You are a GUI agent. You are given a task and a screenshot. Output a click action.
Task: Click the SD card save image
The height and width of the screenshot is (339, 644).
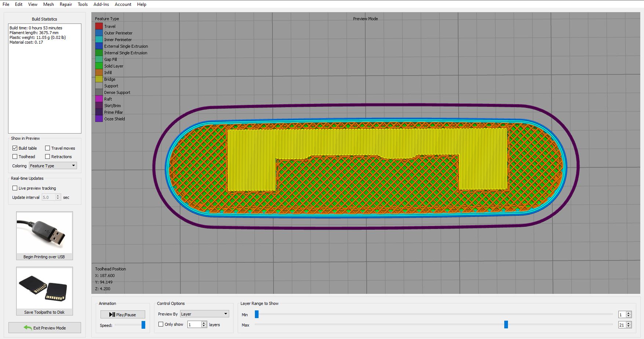(x=44, y=288)
